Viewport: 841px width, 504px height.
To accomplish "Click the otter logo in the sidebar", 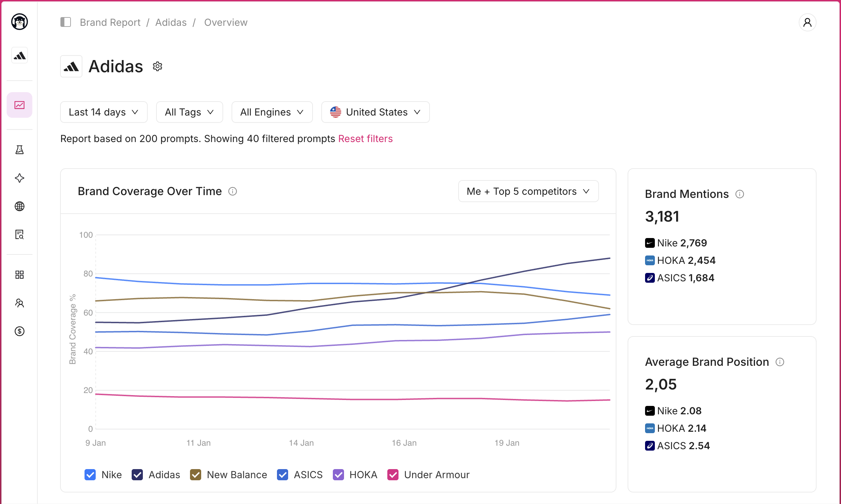I will pos(20,22).
